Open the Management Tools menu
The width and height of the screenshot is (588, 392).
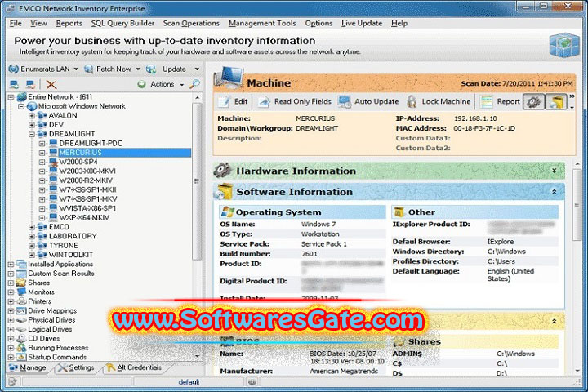point(262,23)
